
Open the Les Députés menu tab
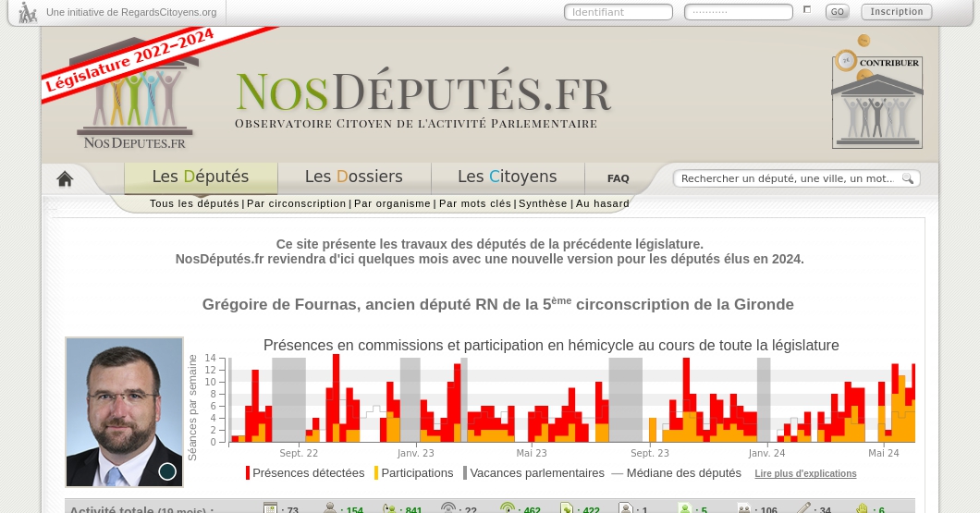[201, 177]
